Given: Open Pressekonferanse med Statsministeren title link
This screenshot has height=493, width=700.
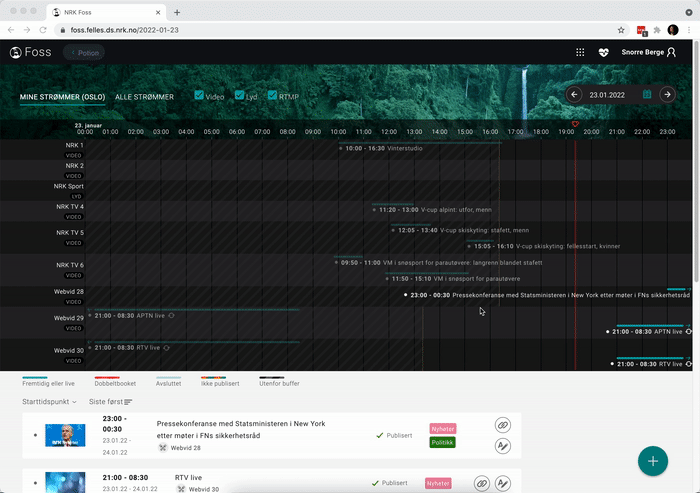Looking at the screenshot, I should 241,430.
